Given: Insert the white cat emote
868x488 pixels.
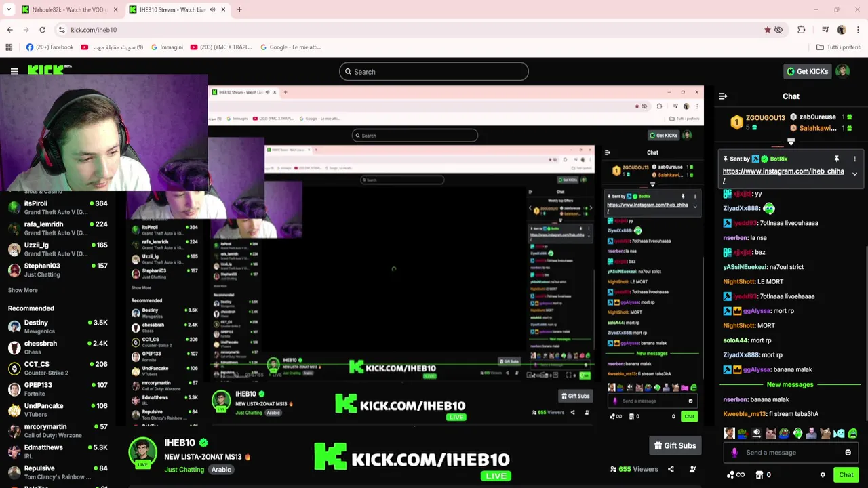Looking at the screenshot, I should (x=770, y=433).
